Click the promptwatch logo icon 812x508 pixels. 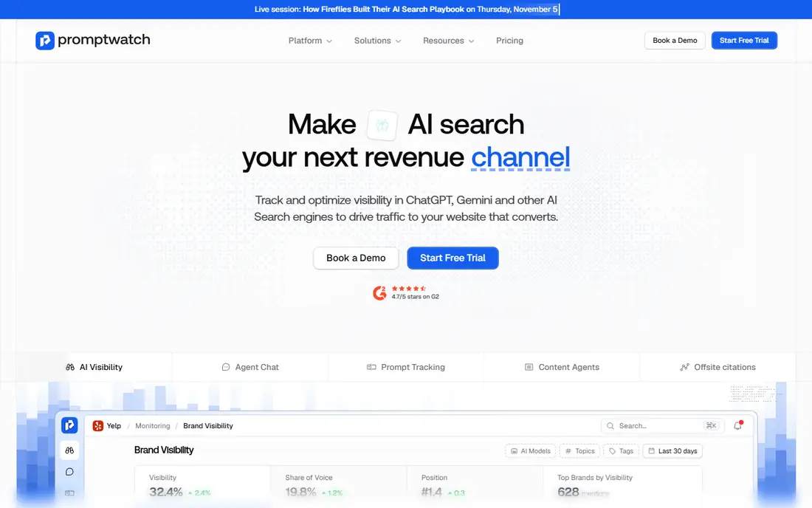click(x=45, y=41)
